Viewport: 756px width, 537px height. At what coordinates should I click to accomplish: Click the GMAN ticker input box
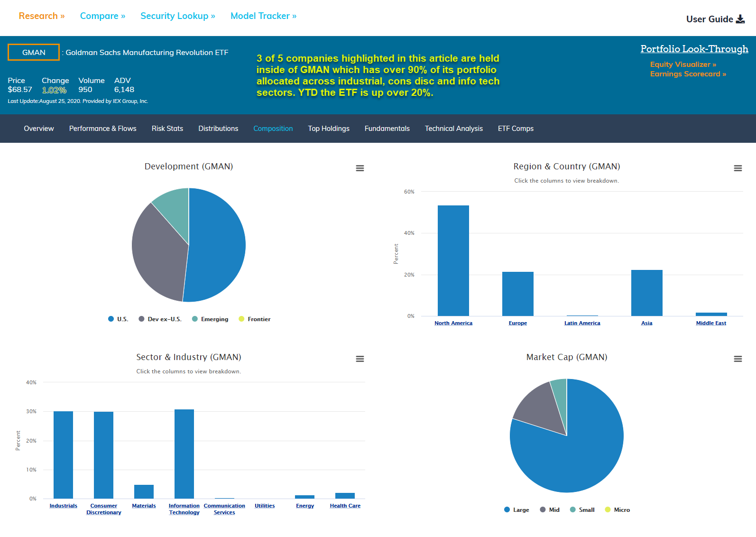[34, 52]
